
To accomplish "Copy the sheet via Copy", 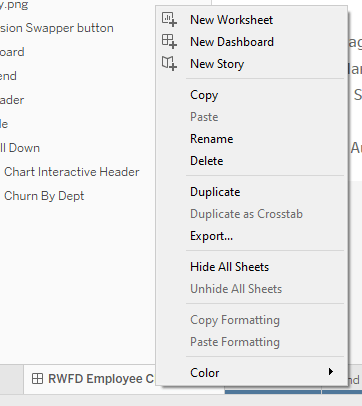I will (251, 95).
